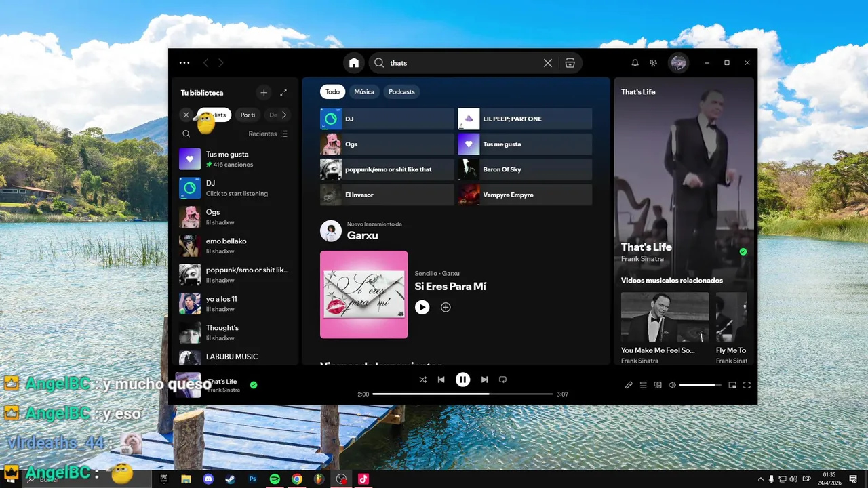Open the El Invasor card

pos(387,195)
